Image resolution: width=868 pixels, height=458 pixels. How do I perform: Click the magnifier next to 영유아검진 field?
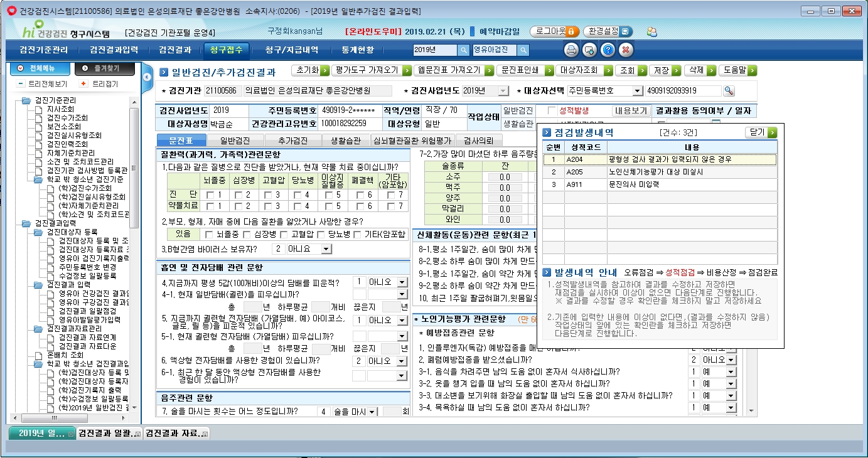click(523, 50)
